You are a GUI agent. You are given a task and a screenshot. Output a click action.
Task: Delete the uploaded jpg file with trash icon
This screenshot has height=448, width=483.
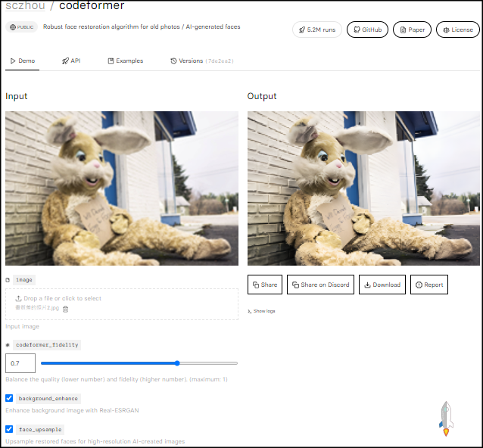pyautogui.click(x=65, y=310)
